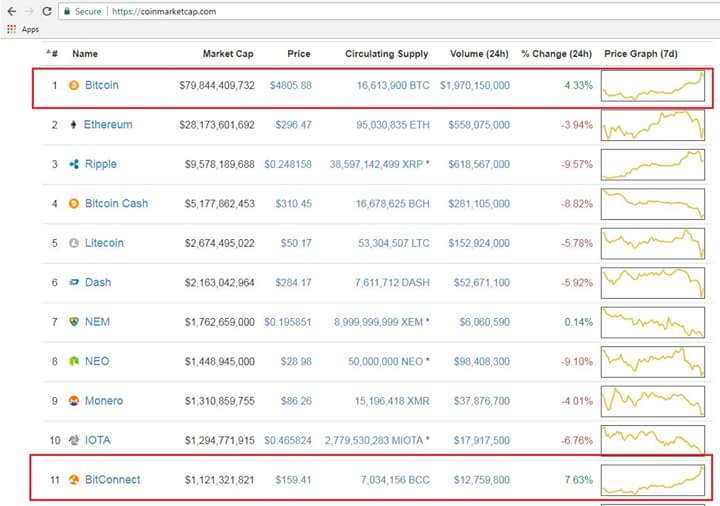
Task: Reload the page with the refresh icon
Action: [46, 11]
